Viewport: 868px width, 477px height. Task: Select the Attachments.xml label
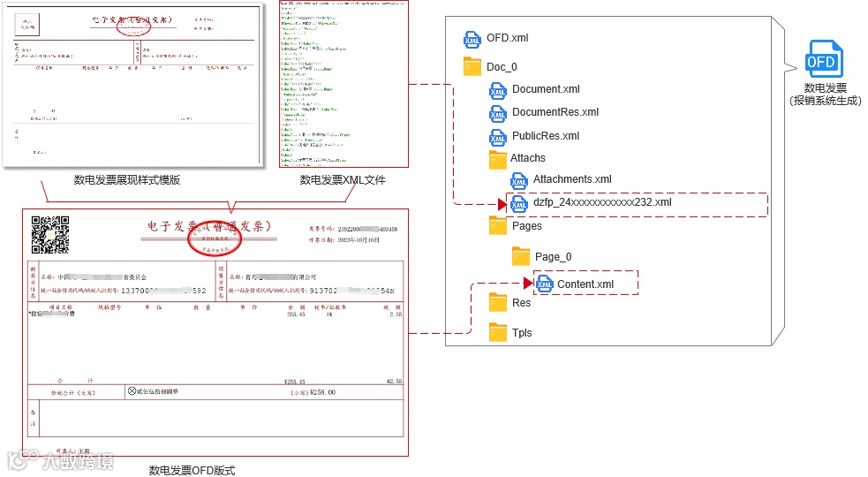pyautogui.click(x=572, y=179)
